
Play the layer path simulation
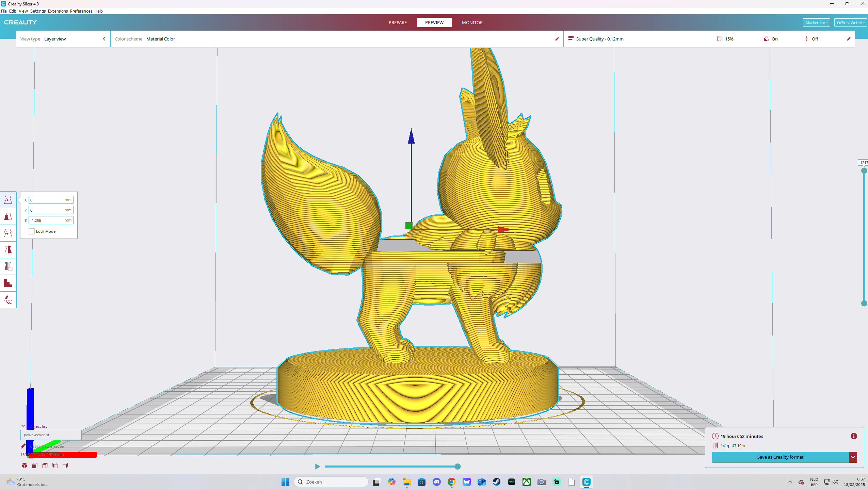317,467
